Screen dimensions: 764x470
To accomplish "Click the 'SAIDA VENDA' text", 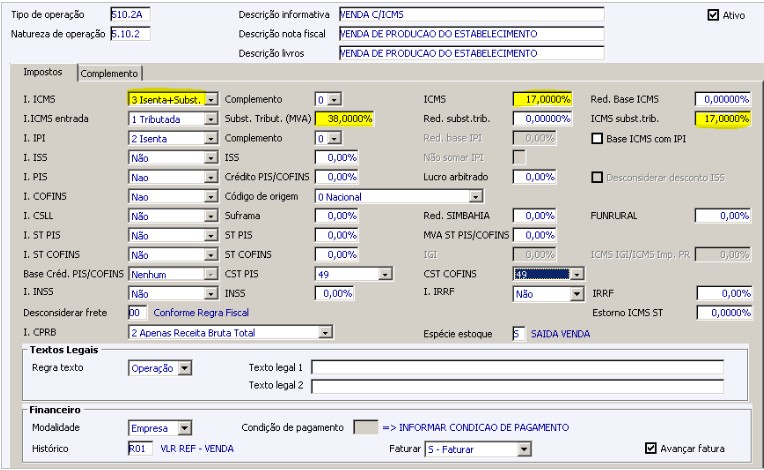I will coord(560,334).
